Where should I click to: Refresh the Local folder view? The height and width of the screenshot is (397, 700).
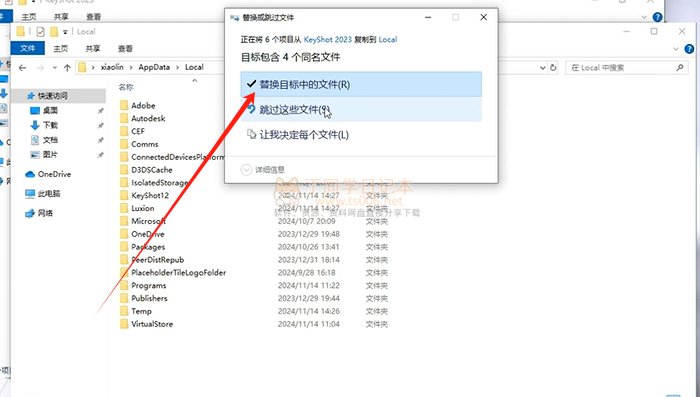[x=553, y=67]
